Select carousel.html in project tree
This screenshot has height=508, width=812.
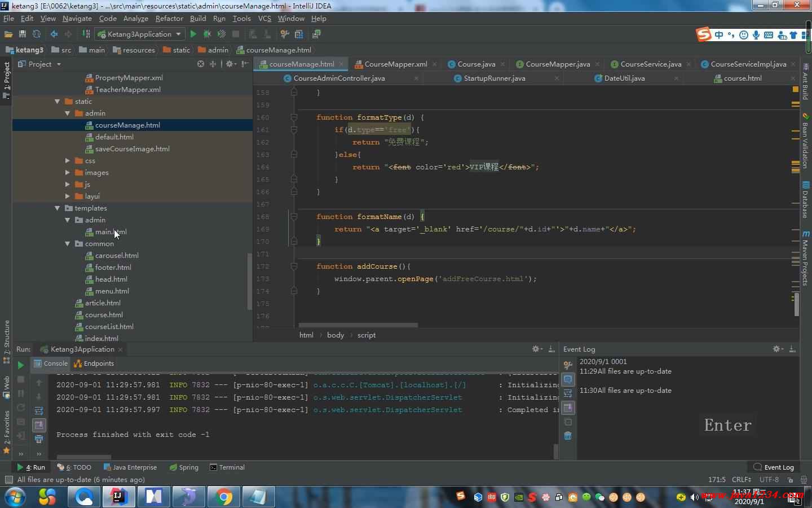click(x=117, y=256)
